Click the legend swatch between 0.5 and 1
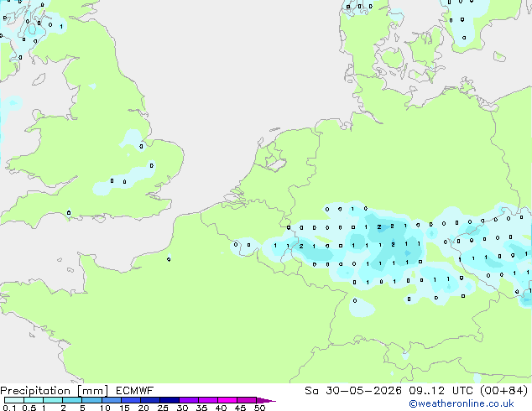The width and height of the screenshot is (532, 411). [x=34, y=400]
